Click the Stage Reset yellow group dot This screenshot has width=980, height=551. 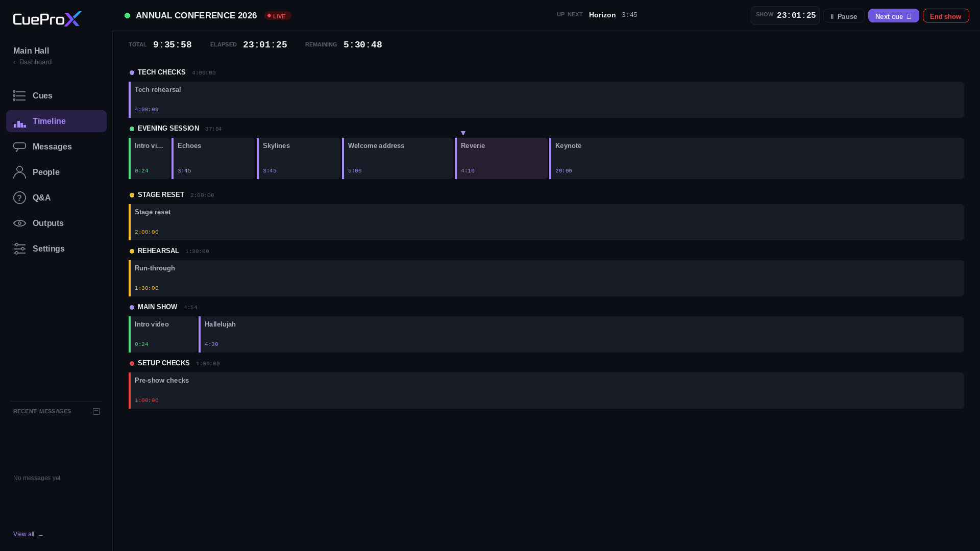(132, 195)
